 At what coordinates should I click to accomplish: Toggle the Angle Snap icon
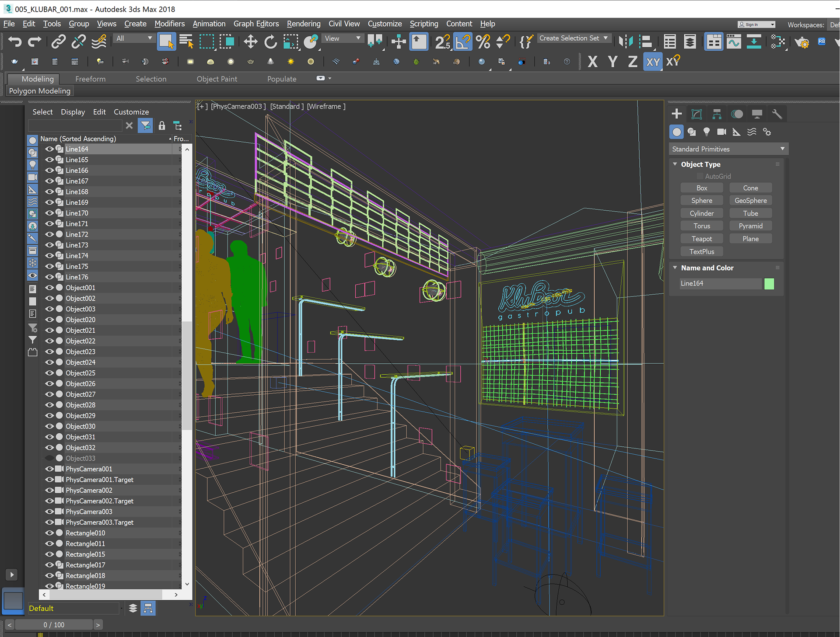click(x=463, y=42)
